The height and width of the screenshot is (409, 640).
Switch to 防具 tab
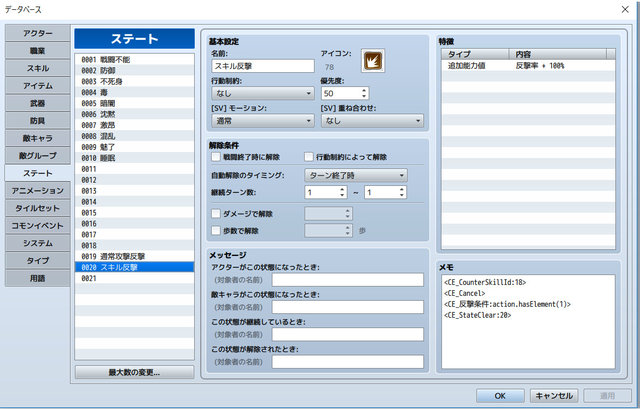point(38,121)
